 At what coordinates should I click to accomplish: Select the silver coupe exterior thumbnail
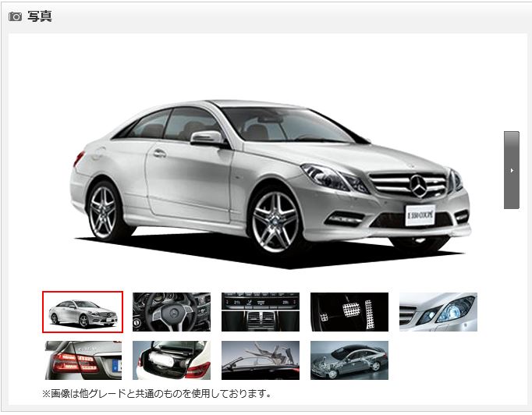(x=83, y=312)
